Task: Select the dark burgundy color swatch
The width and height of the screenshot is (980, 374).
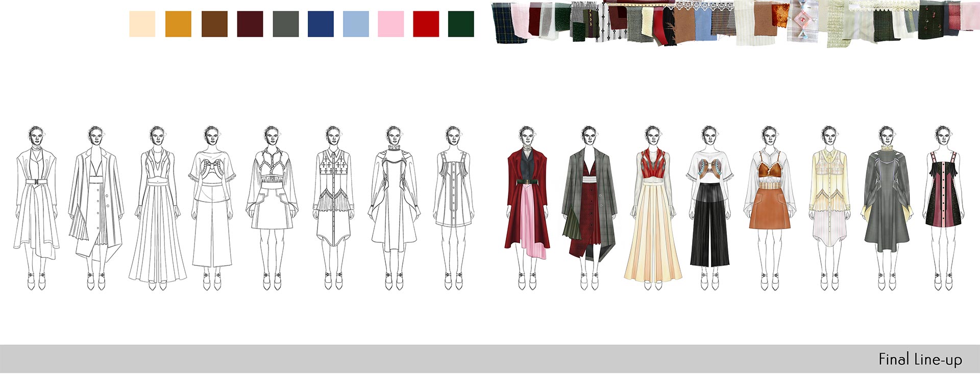Action: pyautogui.click(x=250, y=24)
